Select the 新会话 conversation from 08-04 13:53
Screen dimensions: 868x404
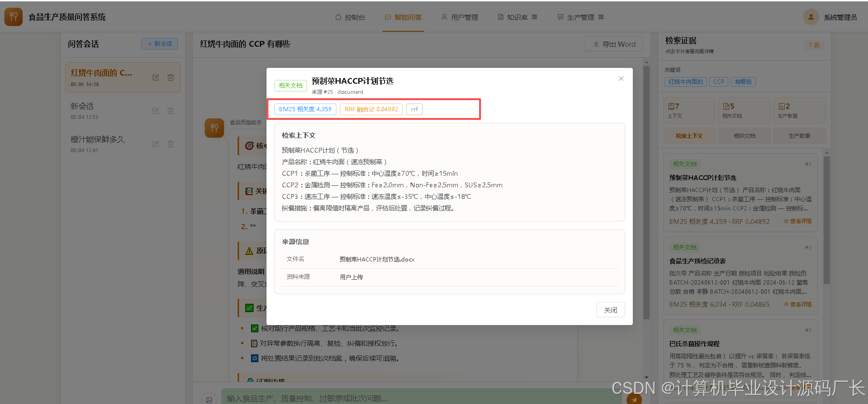point(123,111)
